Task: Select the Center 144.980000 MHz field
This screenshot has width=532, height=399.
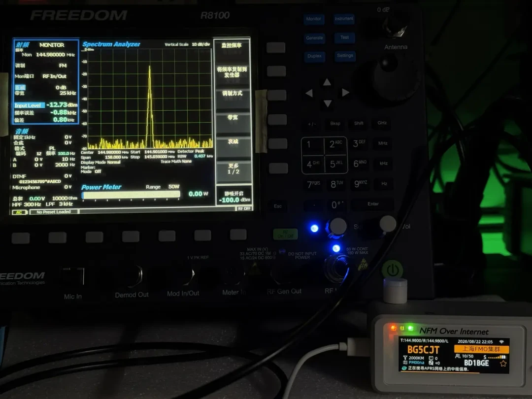Action: point(104,152)
